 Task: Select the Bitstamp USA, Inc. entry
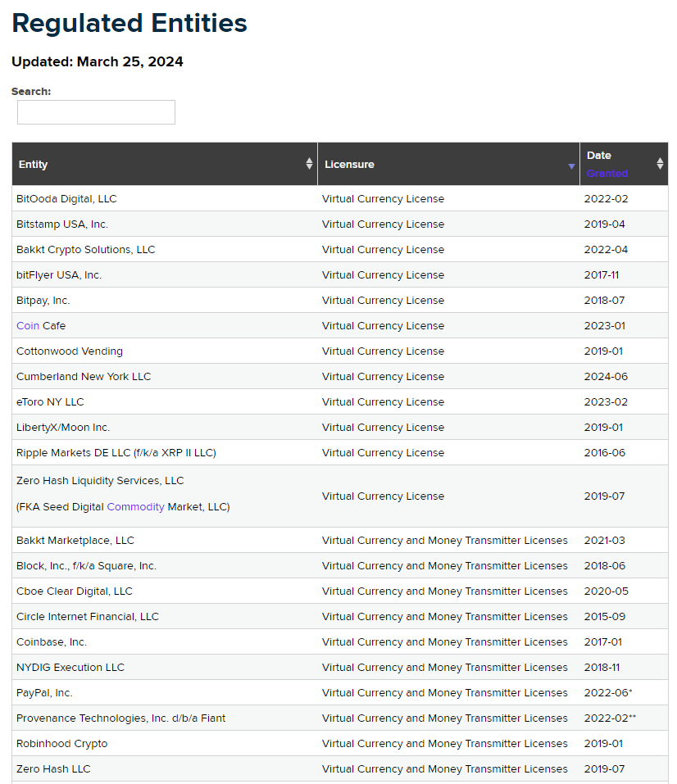[x=62, y=224]
